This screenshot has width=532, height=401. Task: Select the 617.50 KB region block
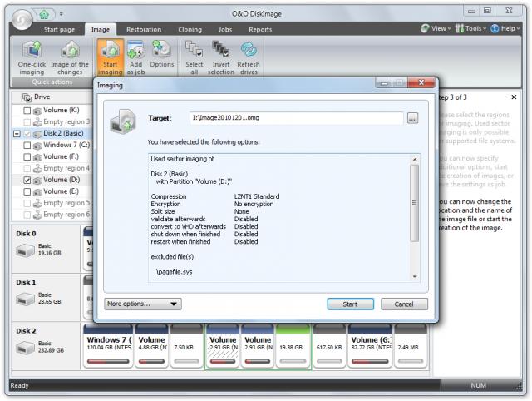coord(329,346)
